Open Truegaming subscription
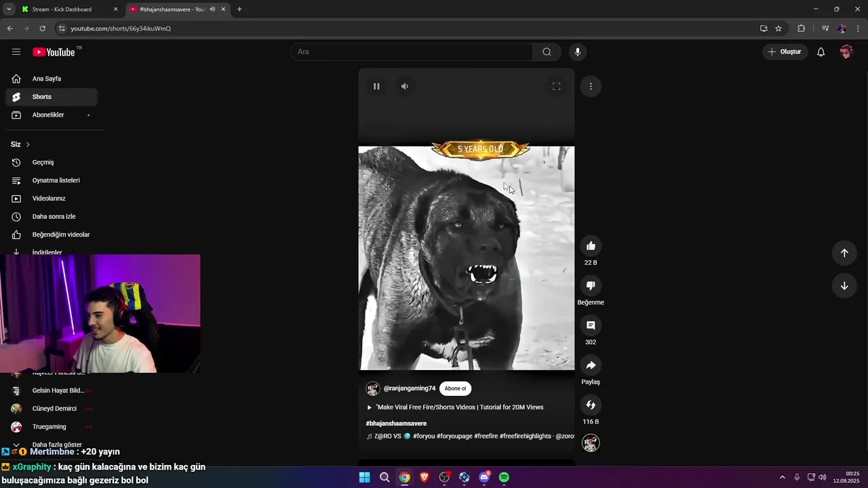This screenshot has height=488, width=868. coord(52,427)
